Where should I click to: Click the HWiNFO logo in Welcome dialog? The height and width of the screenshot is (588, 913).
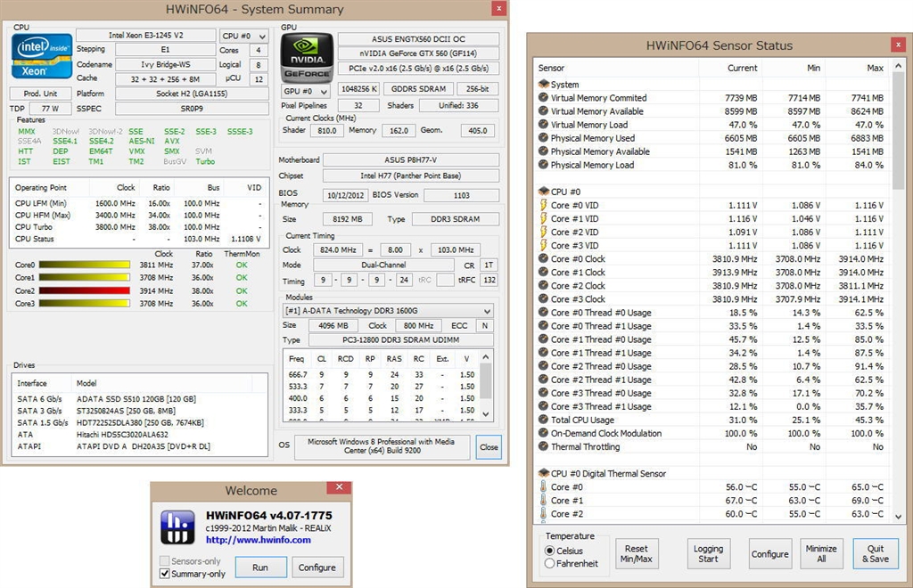pos(177,527)
